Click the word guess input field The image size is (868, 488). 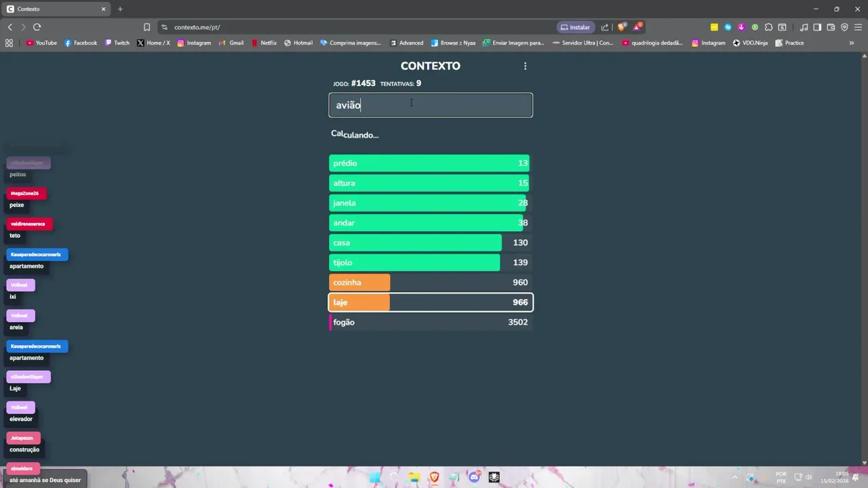pyautogui.click(x=431, y=105)
